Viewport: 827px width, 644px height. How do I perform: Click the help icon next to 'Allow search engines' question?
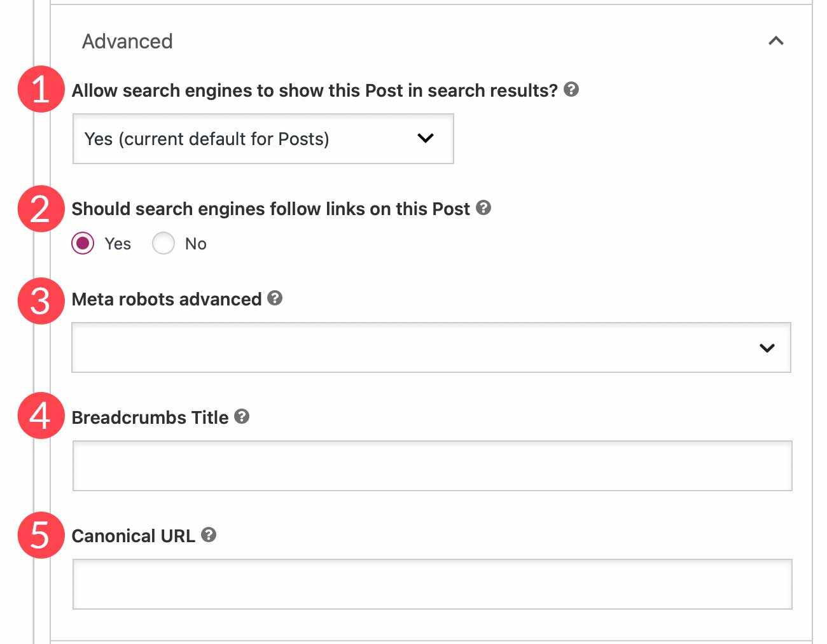coord(571,90)
